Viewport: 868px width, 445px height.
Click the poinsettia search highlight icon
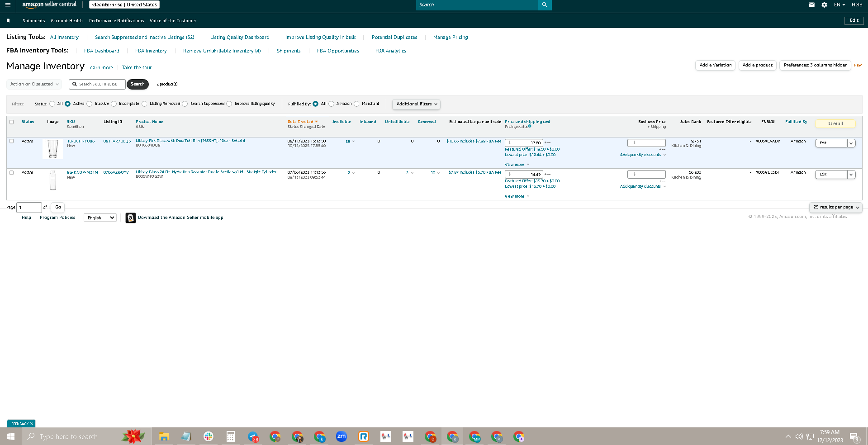click(133, 436)
